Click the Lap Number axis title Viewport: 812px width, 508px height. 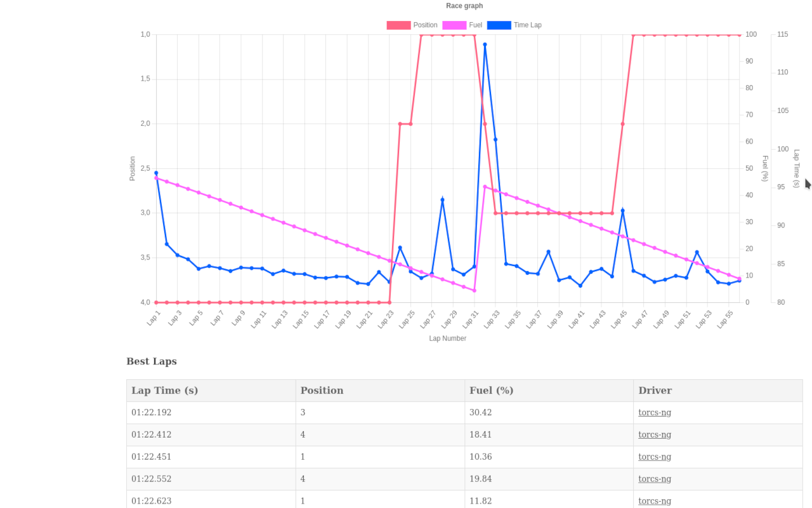click(x=448, y=338)
